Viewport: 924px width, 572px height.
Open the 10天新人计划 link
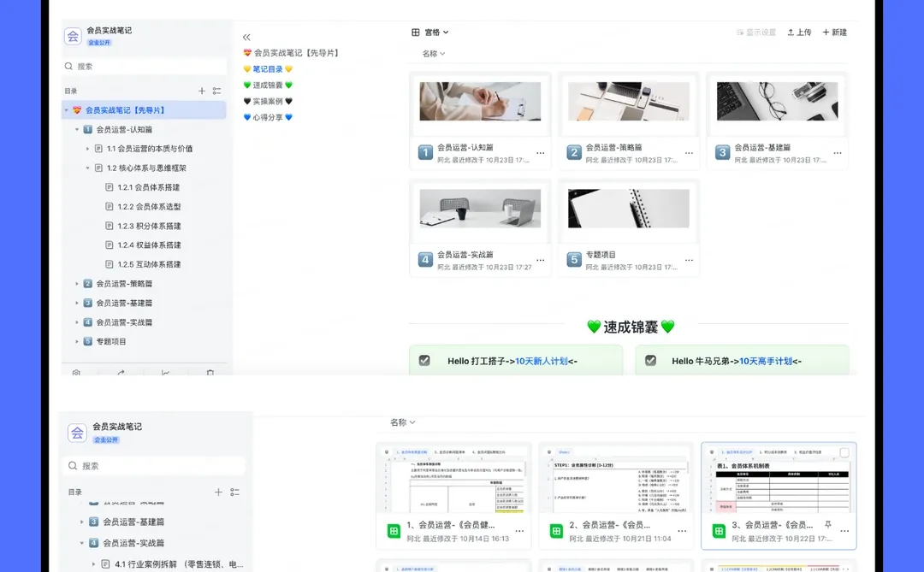541,361
